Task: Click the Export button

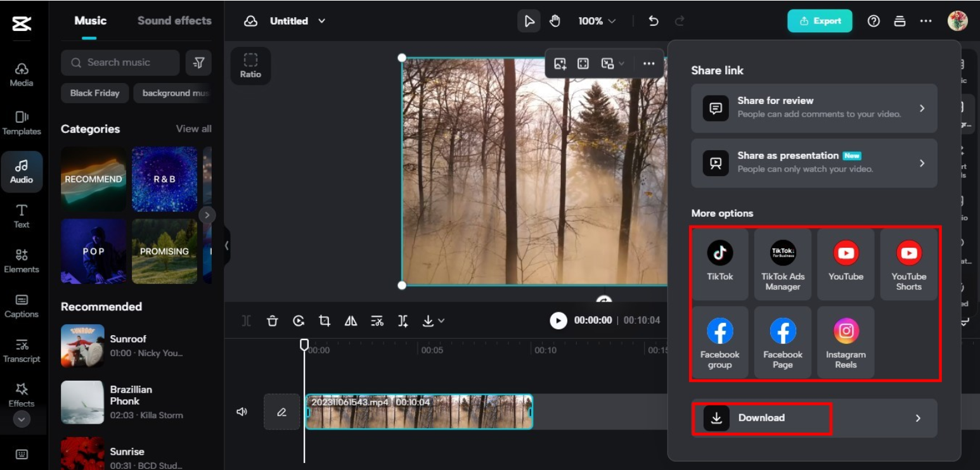Action: pos(820,20)
